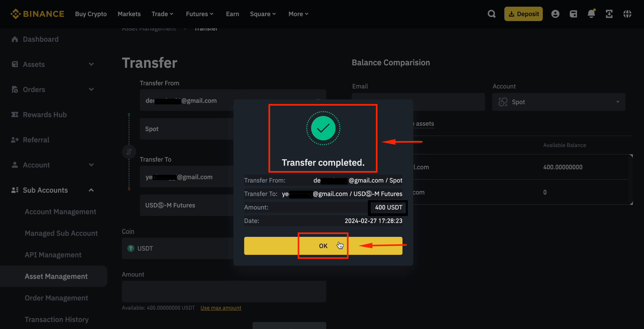Viewport: 644px width, 329px height.
Task: Select the Referral sidebar icon
Action: [15, 140]
